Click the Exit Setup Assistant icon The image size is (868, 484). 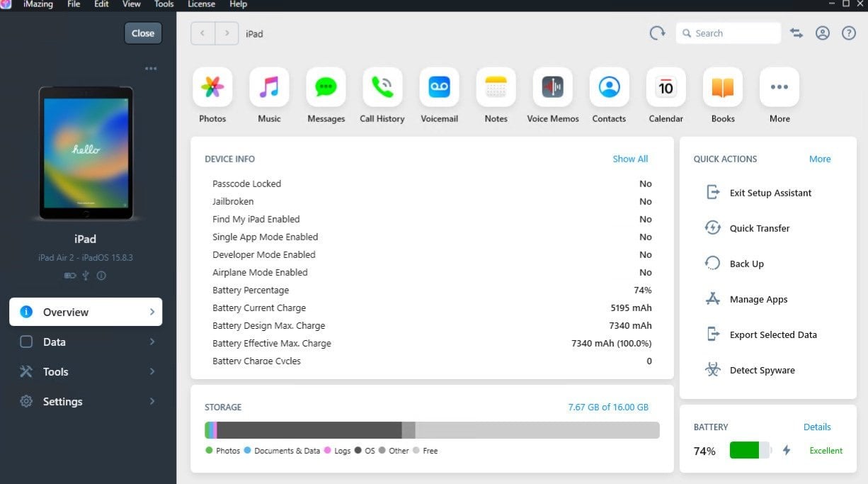(713, 192)
